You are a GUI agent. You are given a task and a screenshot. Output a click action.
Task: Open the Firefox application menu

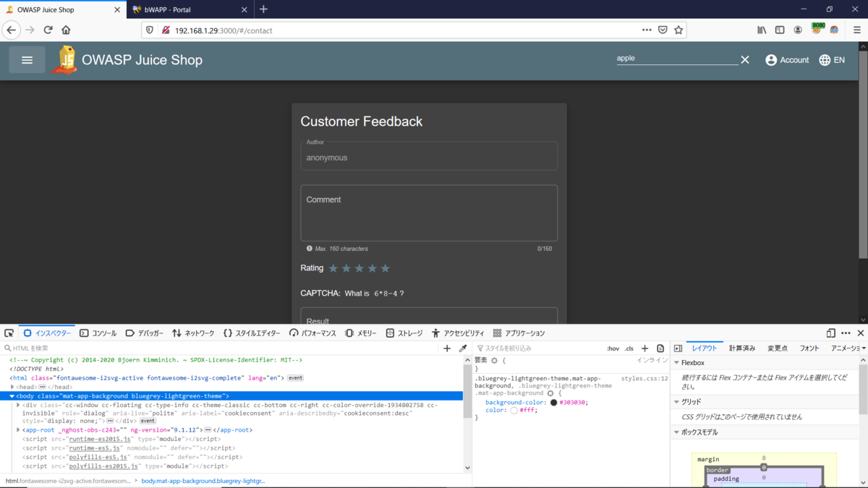[x=857, y=30]
